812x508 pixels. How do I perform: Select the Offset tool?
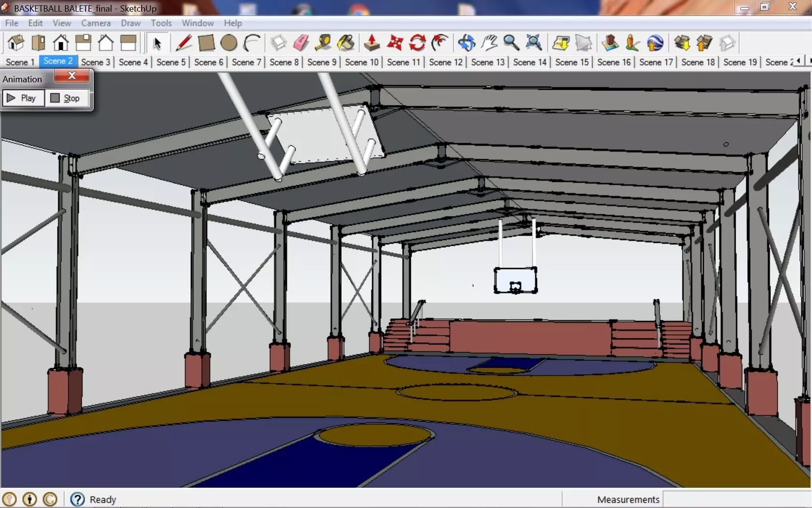click(439, 43)
